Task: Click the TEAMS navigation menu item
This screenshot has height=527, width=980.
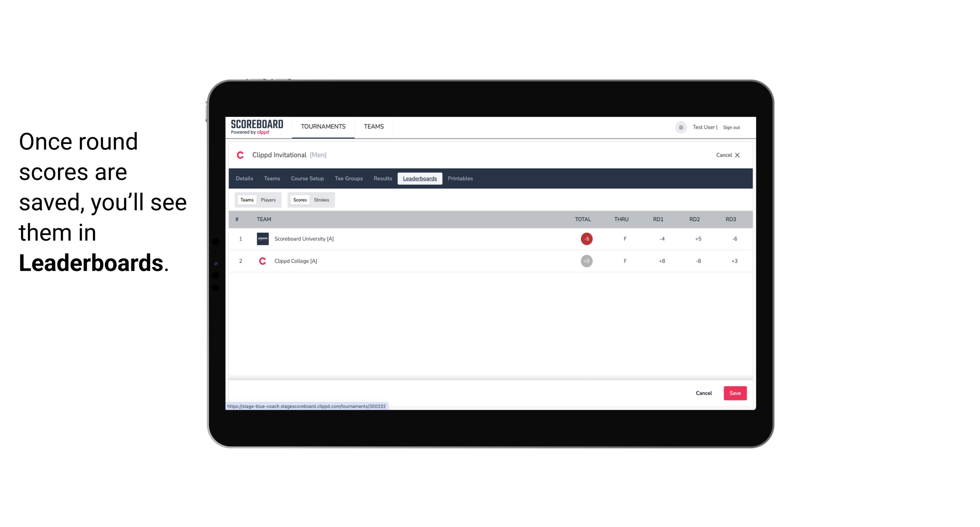Action: 374,127
